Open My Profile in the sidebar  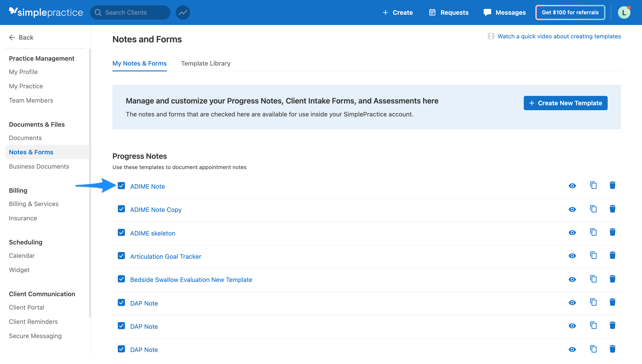[x=23, y=72]
